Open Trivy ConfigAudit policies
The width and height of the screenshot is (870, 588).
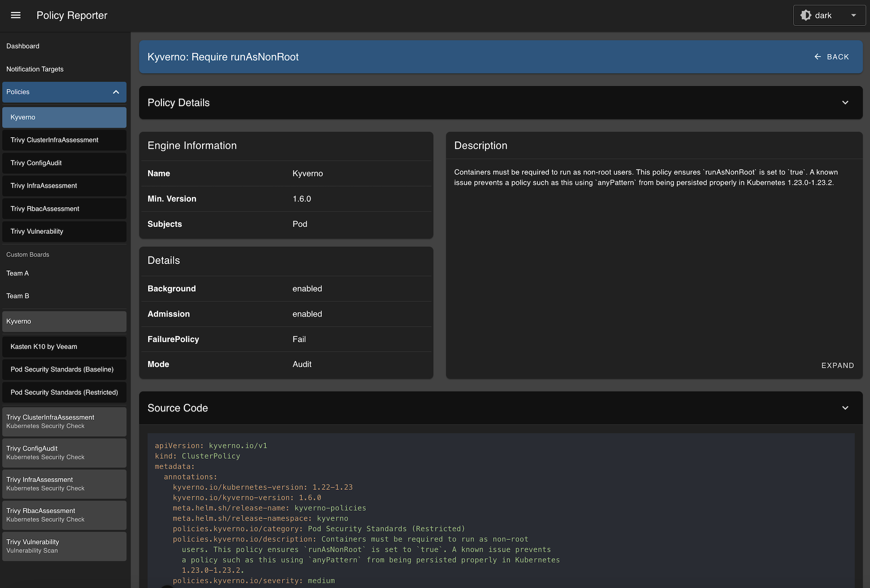coord(64,163)
